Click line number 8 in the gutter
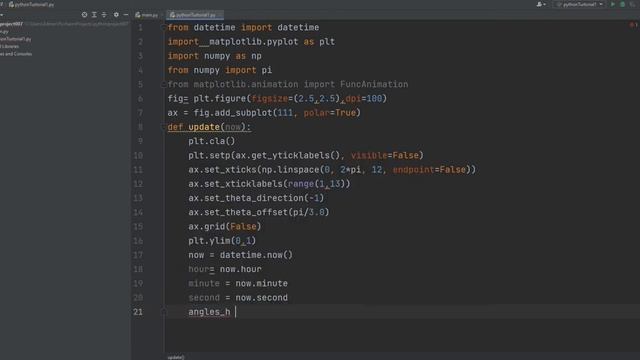Image resolution: width=640 pixels, height=360 pixels. click(140, 127)
